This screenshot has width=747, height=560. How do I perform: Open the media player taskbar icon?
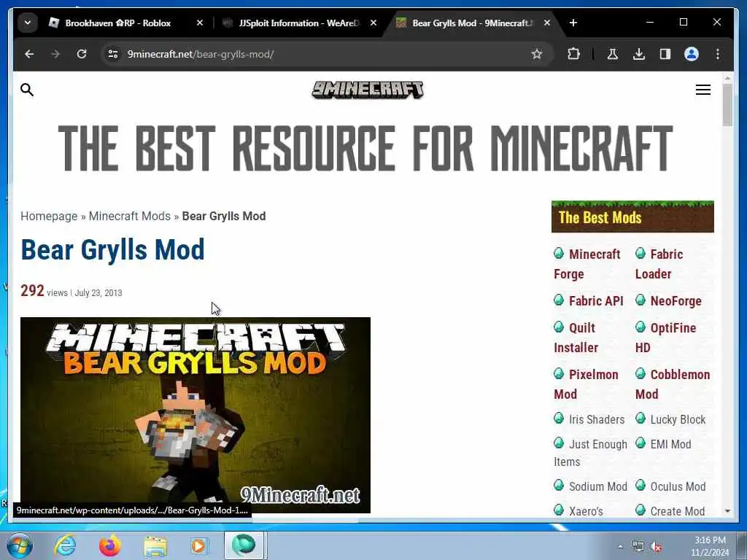(198, 545)
